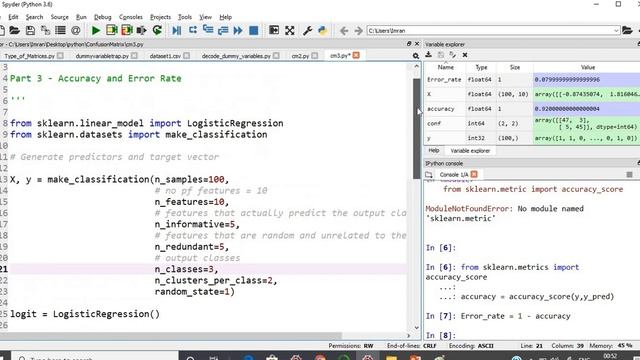This screenshot has width=640, height=360.
Task: Save the current file with the floppy icon
Action: pos(30,30)
